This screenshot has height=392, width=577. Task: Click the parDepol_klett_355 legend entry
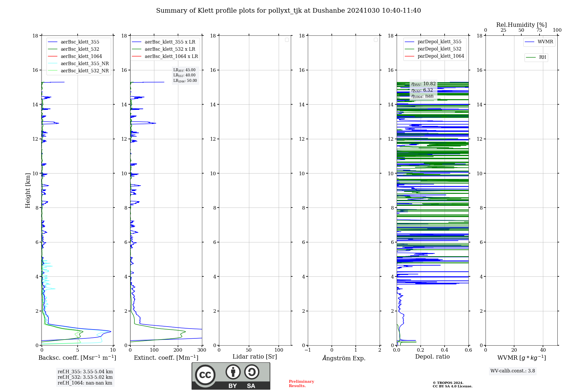point(433,42)
